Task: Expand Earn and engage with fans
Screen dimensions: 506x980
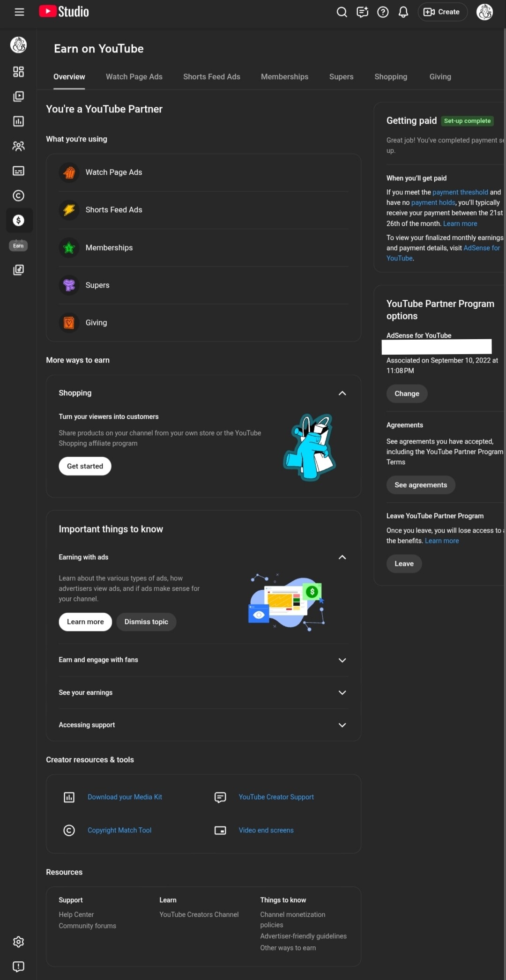Action: pos(342,660)
